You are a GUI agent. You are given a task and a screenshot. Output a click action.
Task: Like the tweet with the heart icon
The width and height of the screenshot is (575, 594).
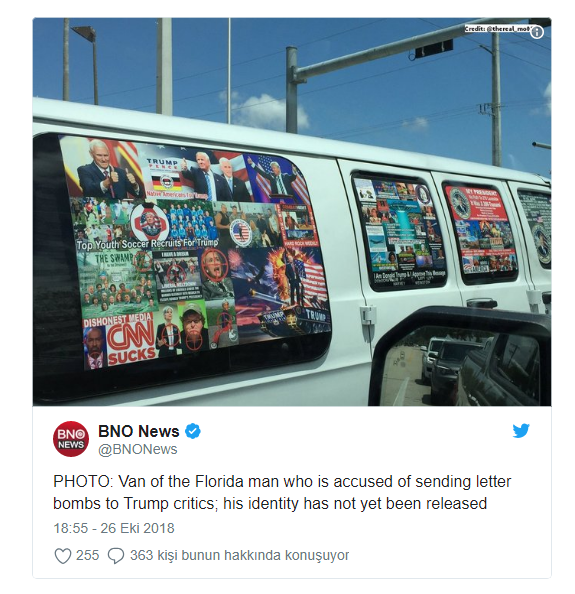point(62,556)
